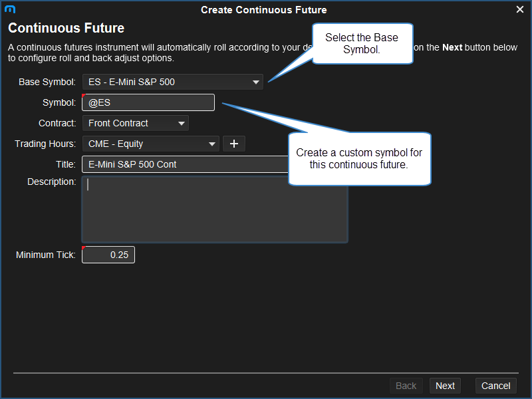Click the 'Base Symbol:' label

(x=47, y=82)
